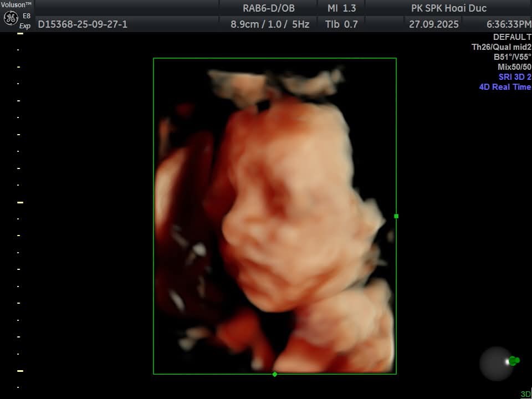Click the 27.09.2025 exam date
This screenshot has width=532, height=399.
pyautogui.click(x=433, y=24)
